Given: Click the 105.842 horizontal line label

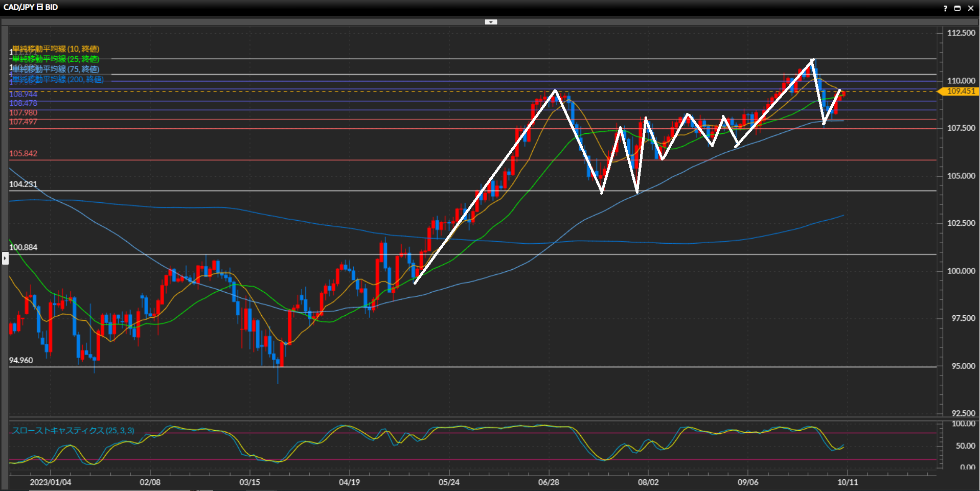Looking at the screenshot, I should coord(23,154).
